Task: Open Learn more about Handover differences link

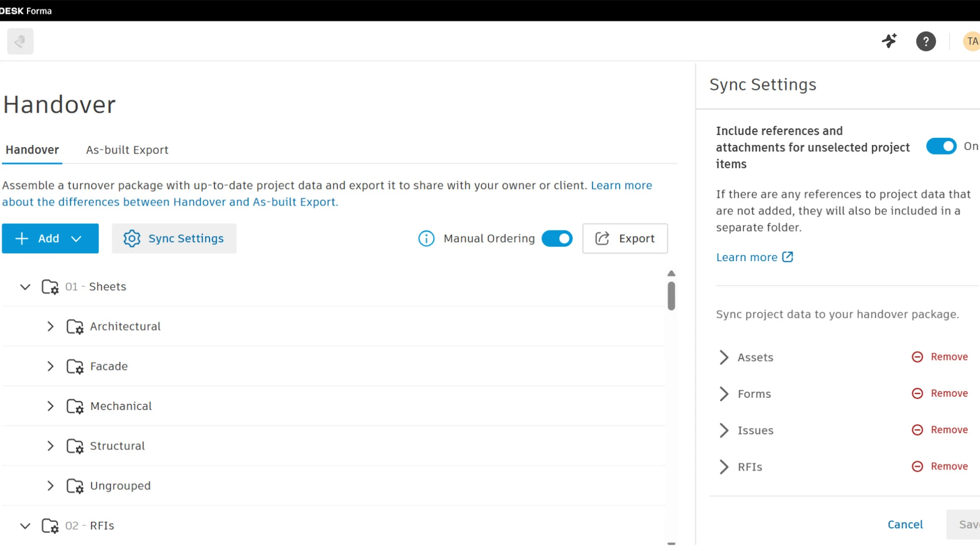Action: tap(327, 193)
